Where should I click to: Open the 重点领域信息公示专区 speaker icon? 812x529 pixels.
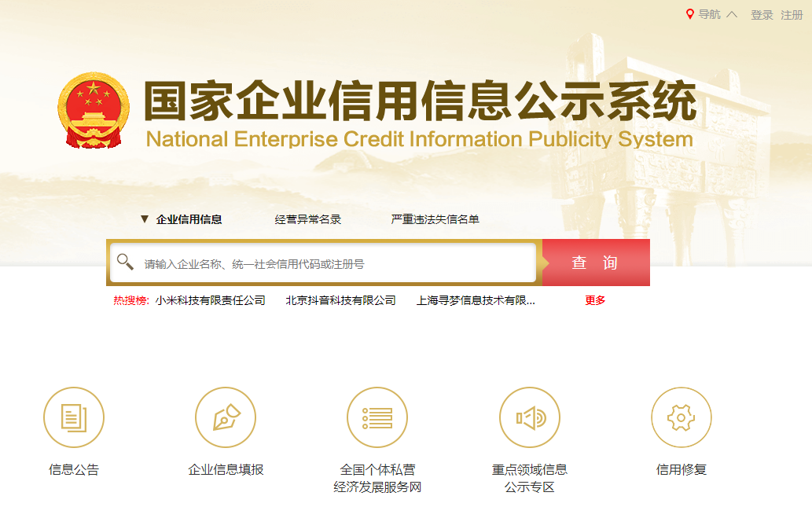[530, 417]
